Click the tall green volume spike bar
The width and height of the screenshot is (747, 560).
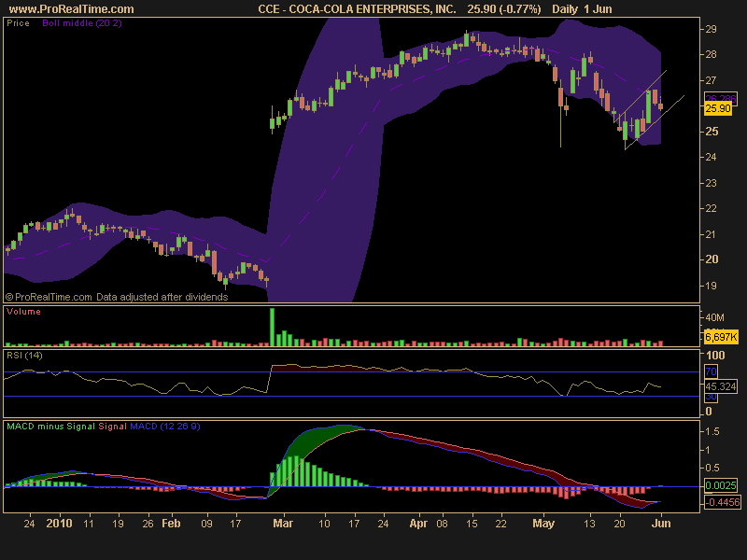point(272,328)
